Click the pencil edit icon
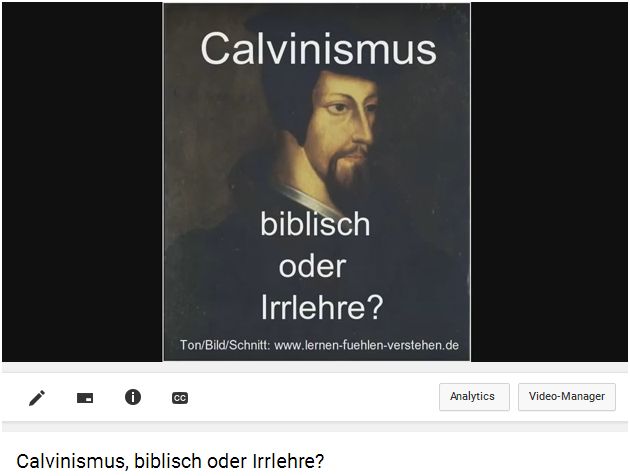630x476 pixels. [x=37, y=398]
